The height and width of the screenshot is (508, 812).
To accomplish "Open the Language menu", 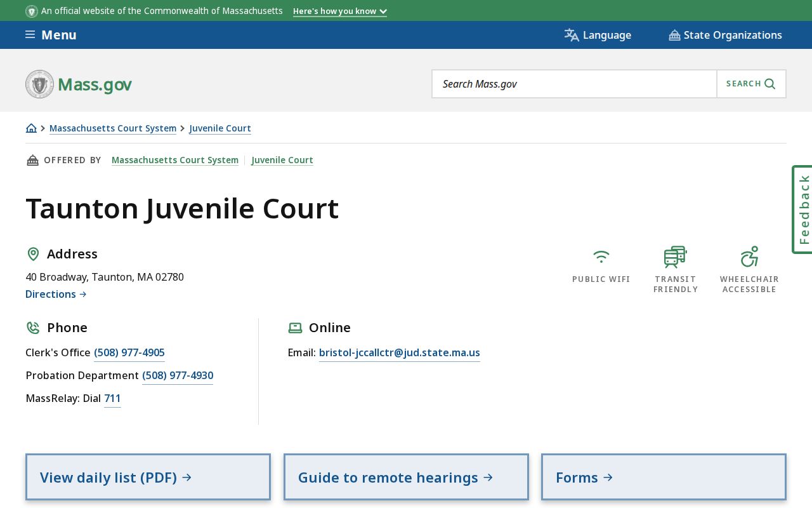I will tap(598, 35).
